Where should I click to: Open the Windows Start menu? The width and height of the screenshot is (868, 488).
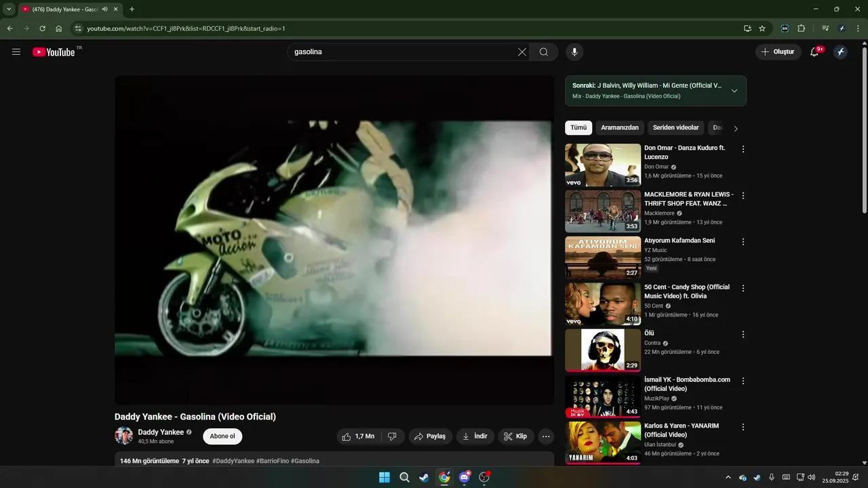pos(384,477)
